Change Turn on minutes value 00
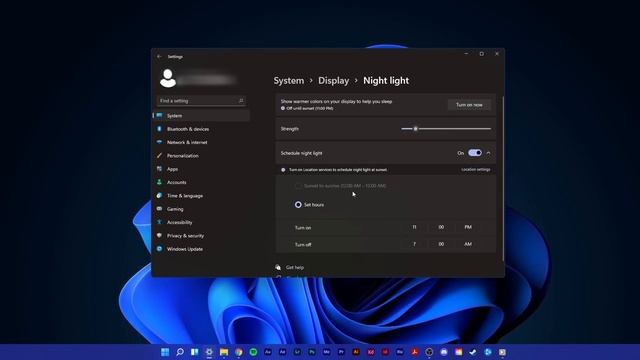This screenshot has height=360, width=640. click(441, 227)
